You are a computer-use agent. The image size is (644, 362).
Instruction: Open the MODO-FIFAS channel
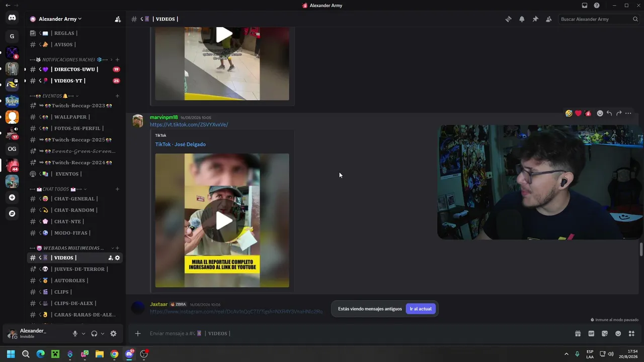click(x=75, y=233)
